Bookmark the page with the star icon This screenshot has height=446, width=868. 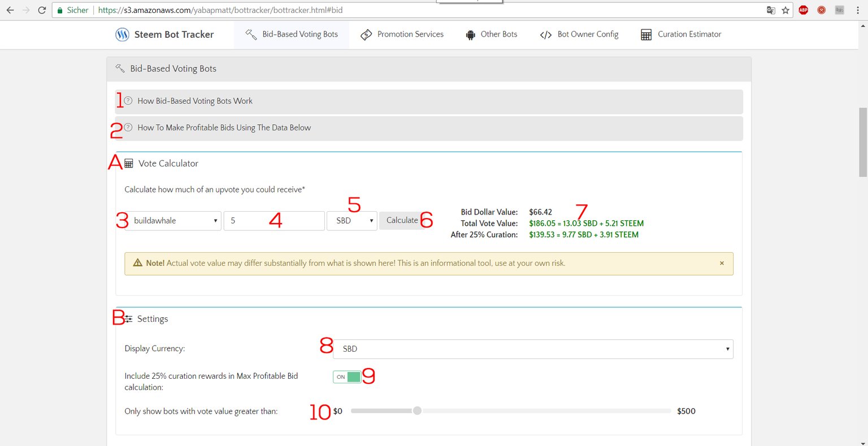785,10
